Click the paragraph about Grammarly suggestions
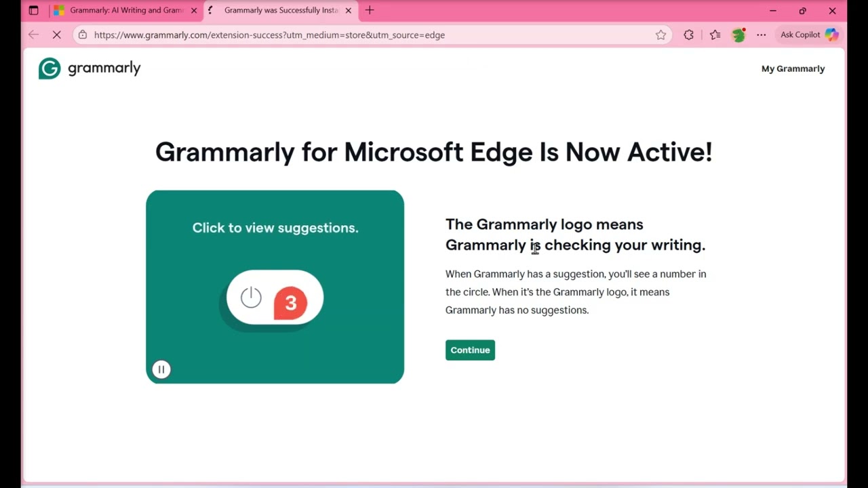 coord(576,292)
